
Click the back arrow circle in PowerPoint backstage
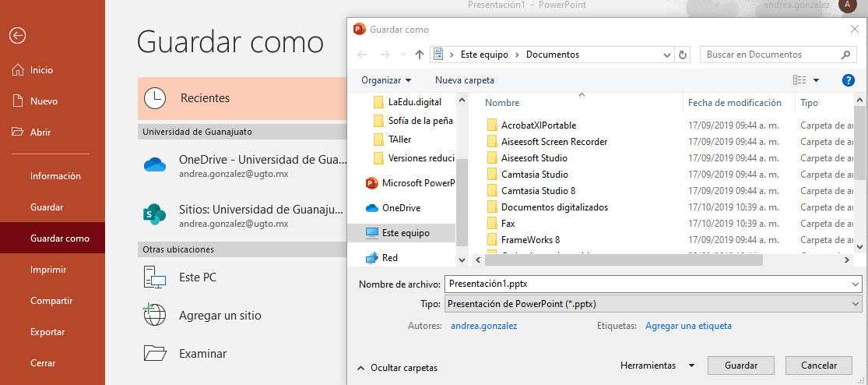(17, 36)
